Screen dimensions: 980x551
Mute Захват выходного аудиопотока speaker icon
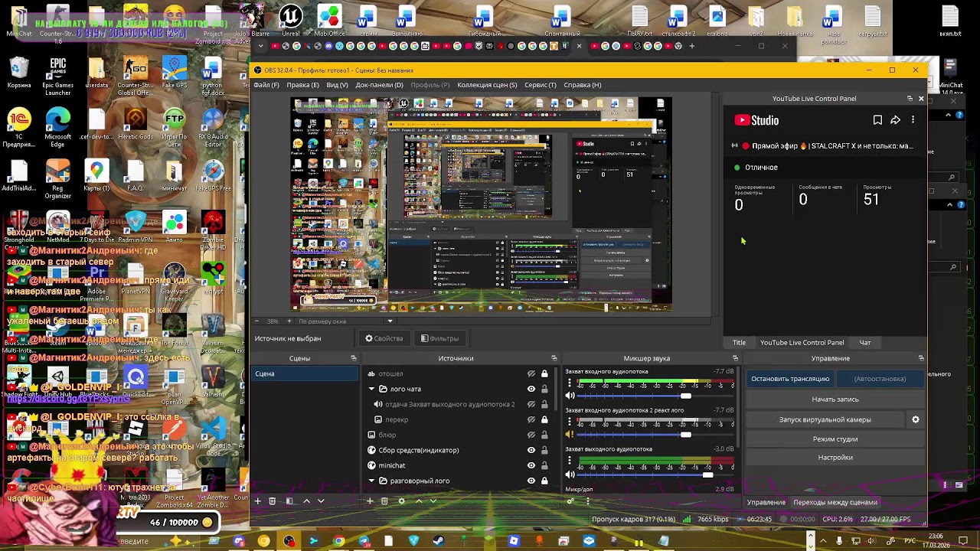(570, 474)
